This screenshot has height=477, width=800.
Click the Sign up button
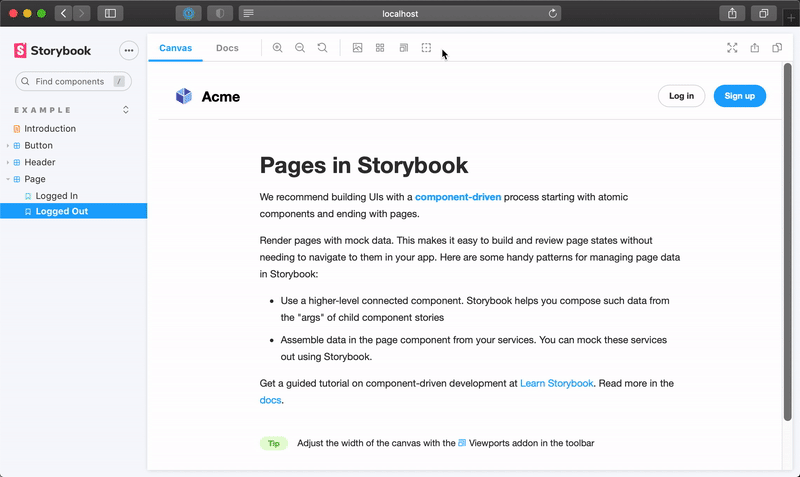click(x=739, y=96)
